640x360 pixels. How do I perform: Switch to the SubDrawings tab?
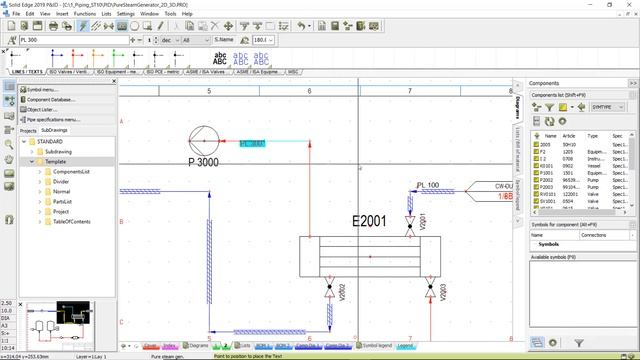pos(54,130)
